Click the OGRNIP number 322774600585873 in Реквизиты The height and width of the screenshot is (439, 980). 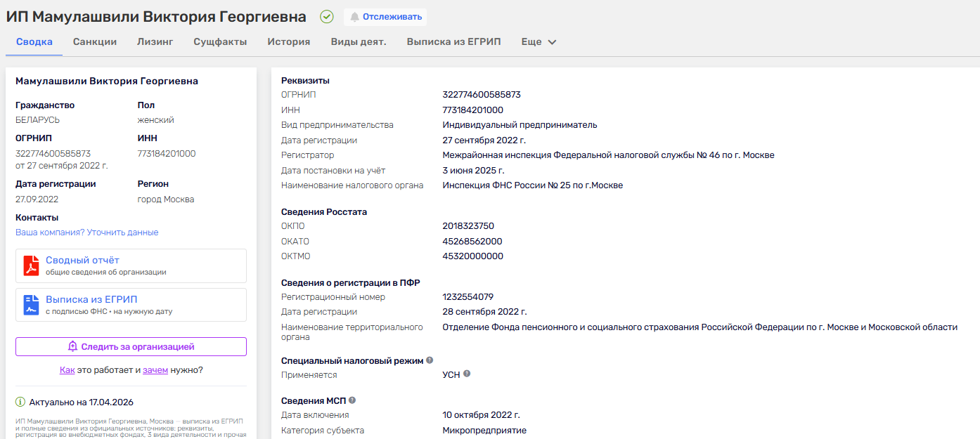coord(482,95)
